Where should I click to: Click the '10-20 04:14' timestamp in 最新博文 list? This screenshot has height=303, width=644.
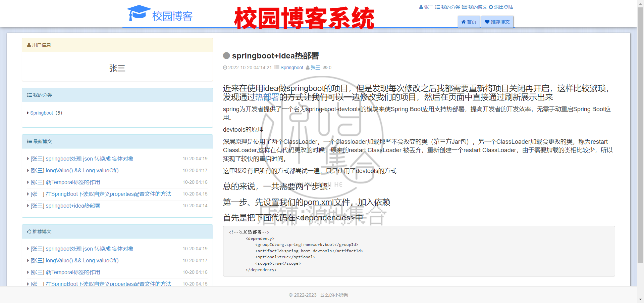pyautogui.click(x=195, y=206)
